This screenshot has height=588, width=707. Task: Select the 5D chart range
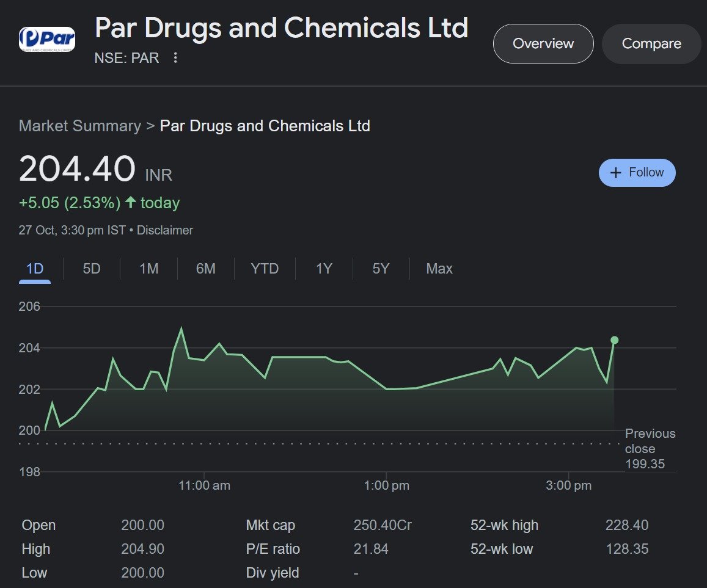(92, 269)
